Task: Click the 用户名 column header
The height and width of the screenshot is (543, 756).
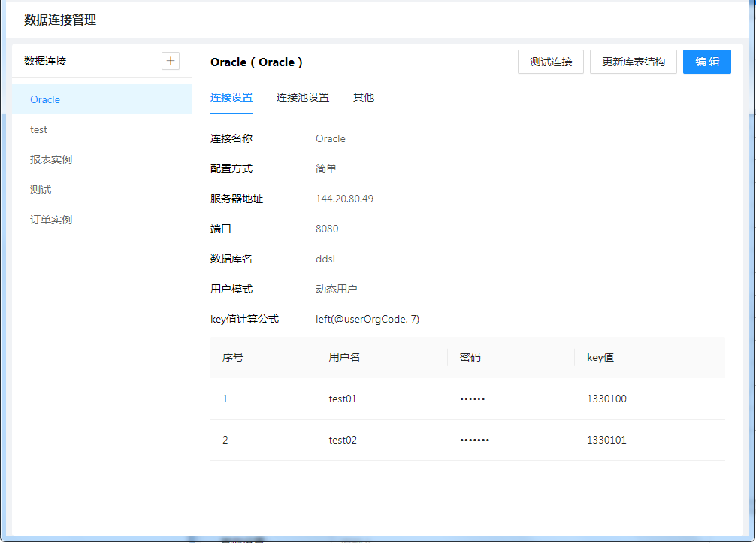Action: coord(345,357)
